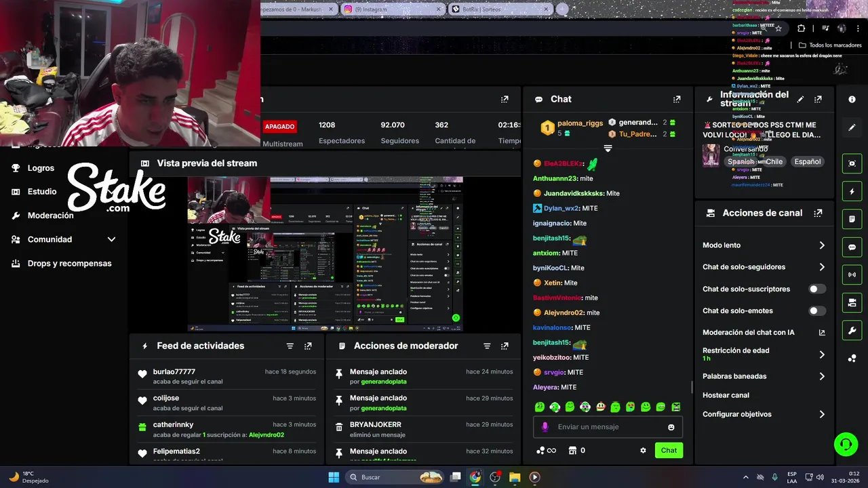
Task: Open Todos los marcadores folder
Action: 830,45
